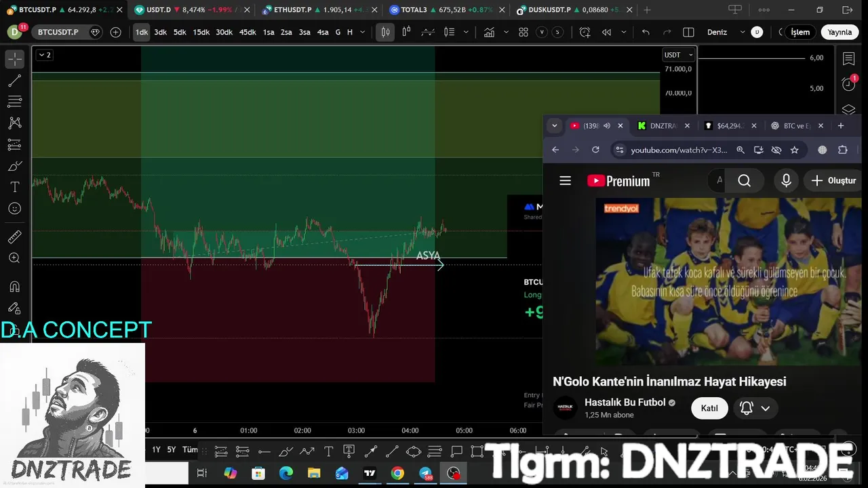Open Telegram from the Windows taskbar
This screenshot has width=868, height=488.
pos(425,473)
